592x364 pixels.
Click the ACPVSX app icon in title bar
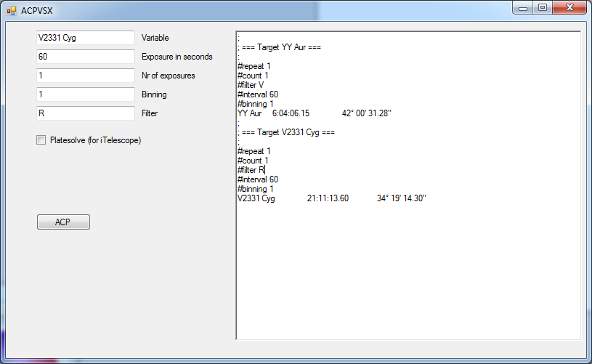pyautogui.click(x=12, y=11)
